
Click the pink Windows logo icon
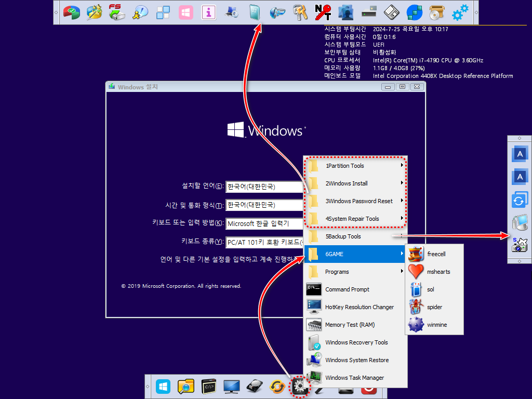click(186, 12)
